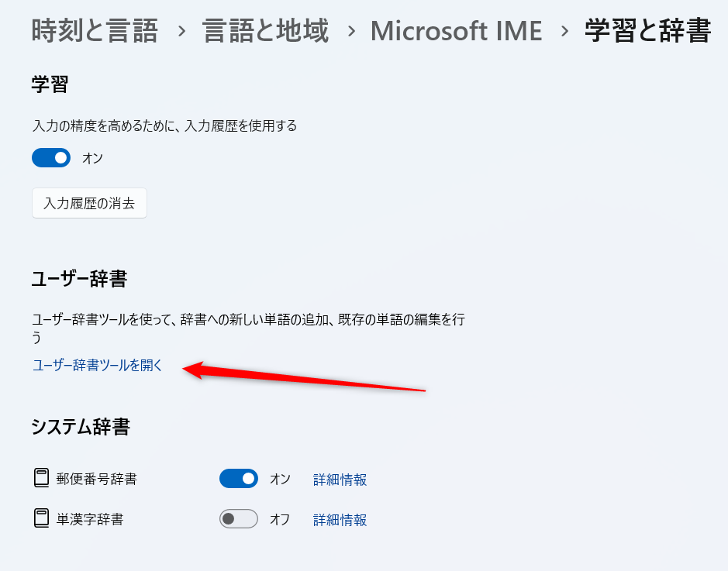The height and width of the screenshot is (571, 728).
Task: Return to Microsoft IME breadcrumb
Action: click(457, 31)
